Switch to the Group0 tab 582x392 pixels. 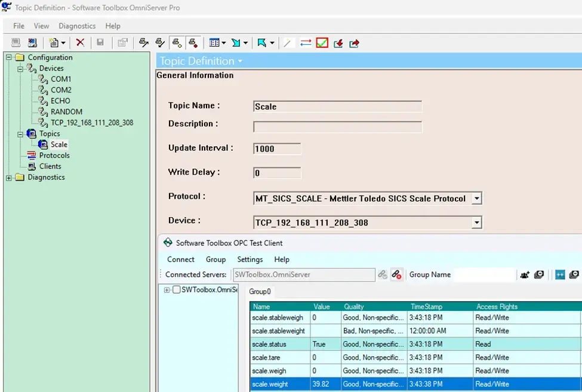pyautogui.click(x=260, y=292)
